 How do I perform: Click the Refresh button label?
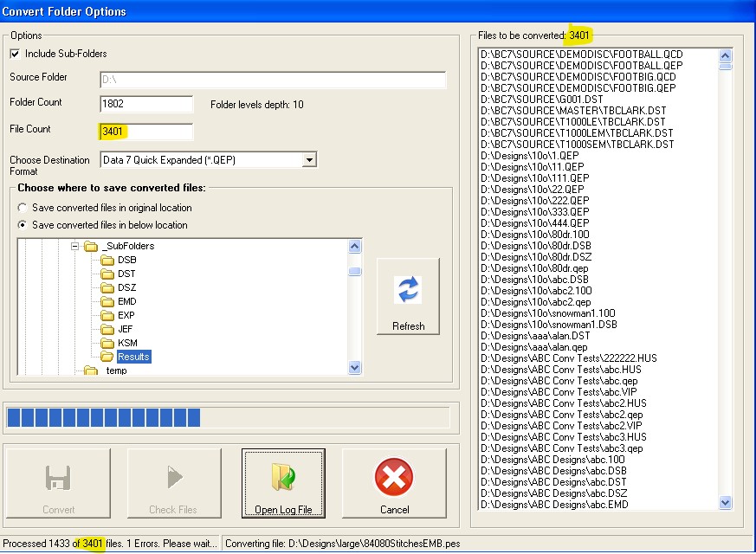[x=409, y=326]
